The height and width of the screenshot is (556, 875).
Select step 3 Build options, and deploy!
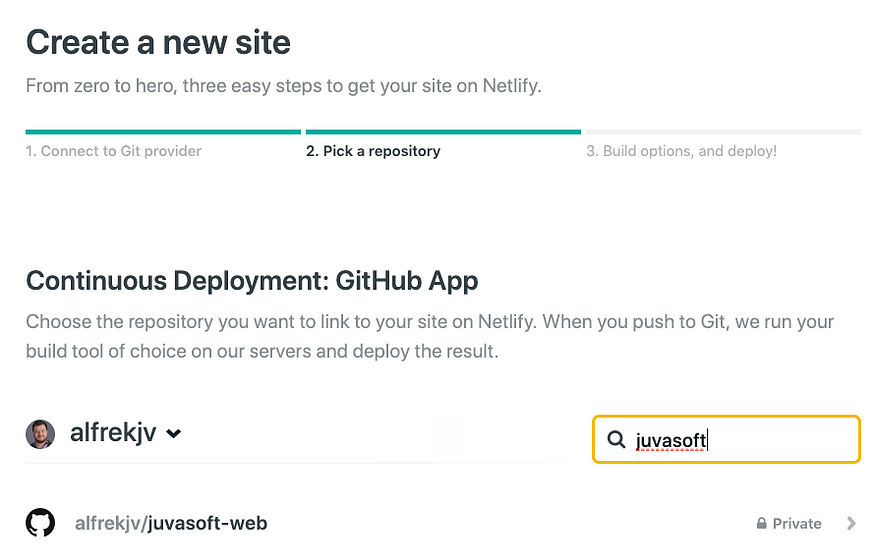point(681,151)
